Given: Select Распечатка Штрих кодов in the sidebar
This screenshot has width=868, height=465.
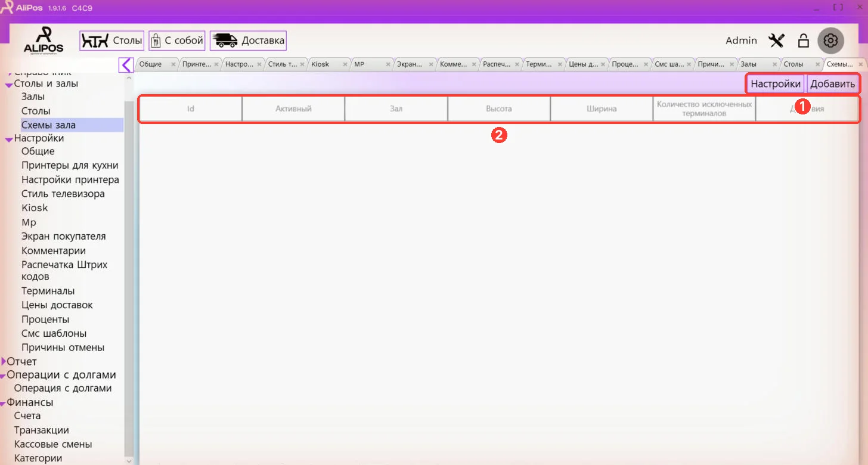Looking at the screenshot, I should pyautogui.click(x=64, y=271).
